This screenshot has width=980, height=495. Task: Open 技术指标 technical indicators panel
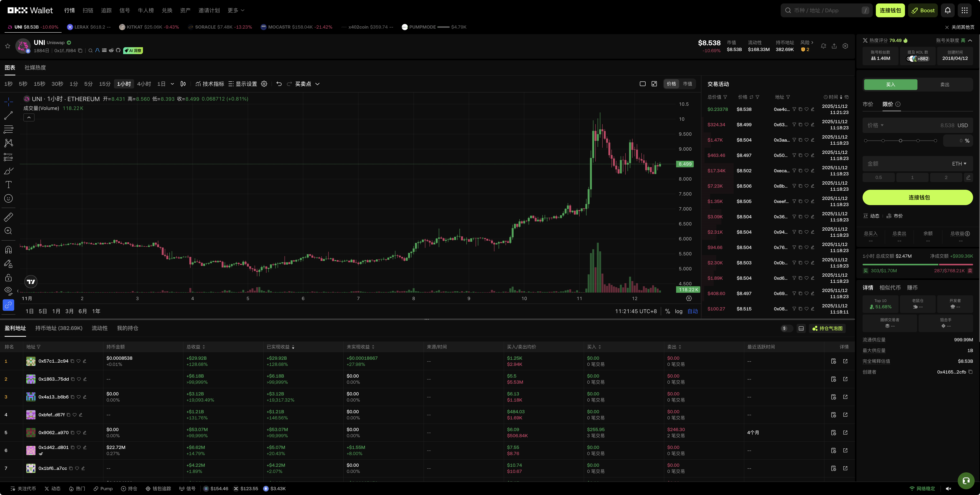211,84
